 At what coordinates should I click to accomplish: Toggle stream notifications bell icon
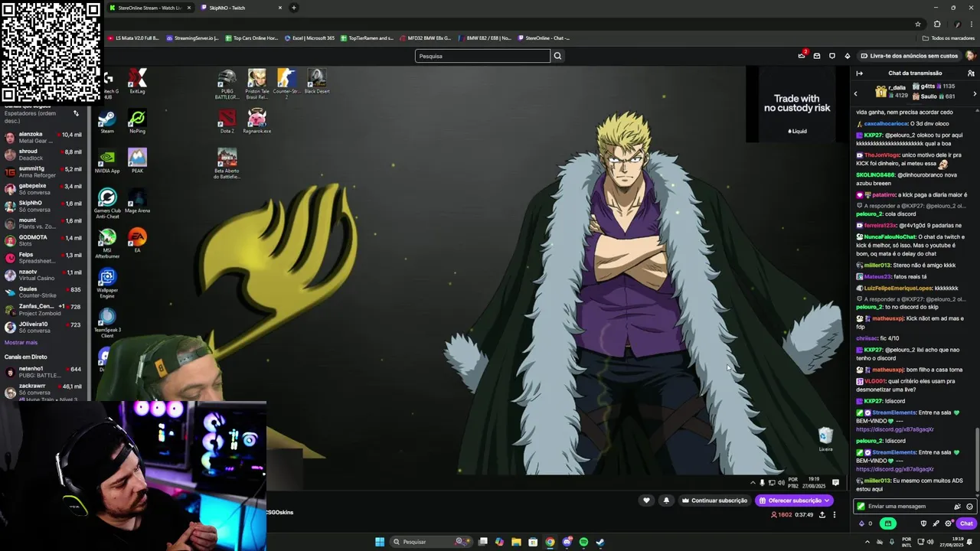(666, 500)
